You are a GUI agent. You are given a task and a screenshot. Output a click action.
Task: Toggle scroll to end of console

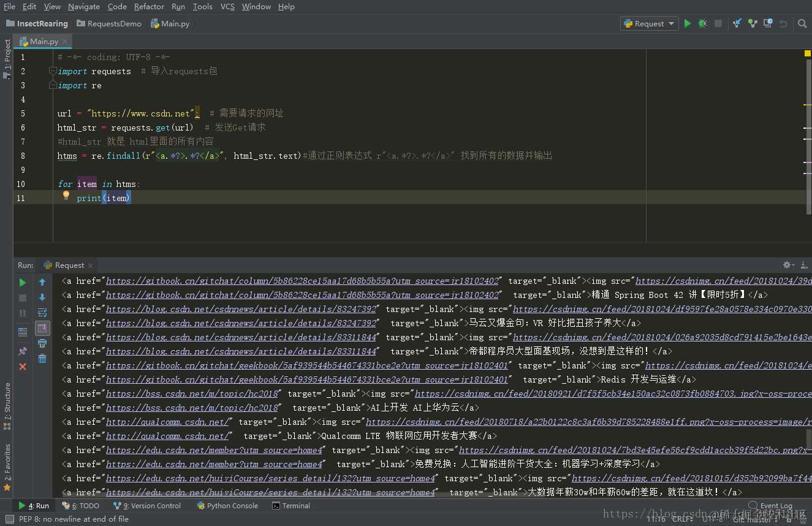coord(42,328)
